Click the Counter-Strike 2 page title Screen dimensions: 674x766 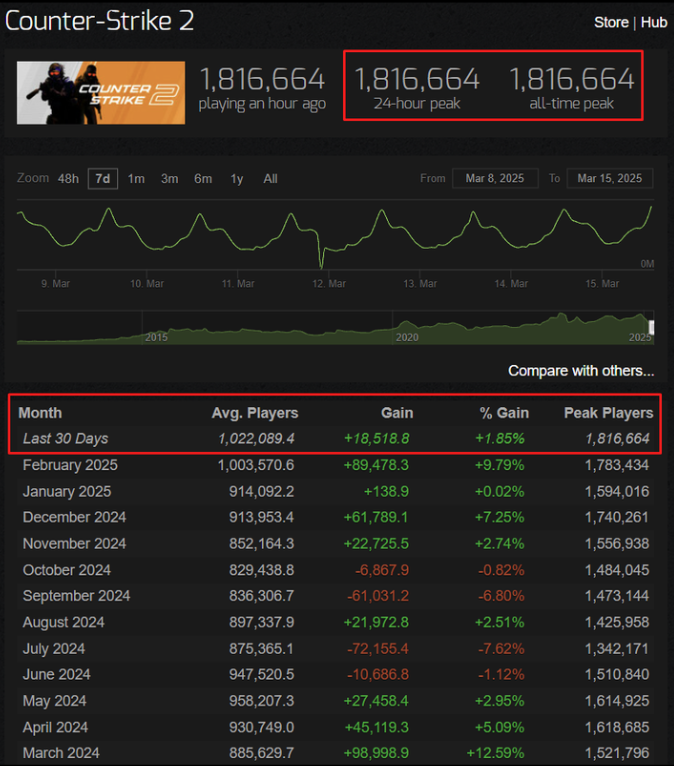point(99,21)
